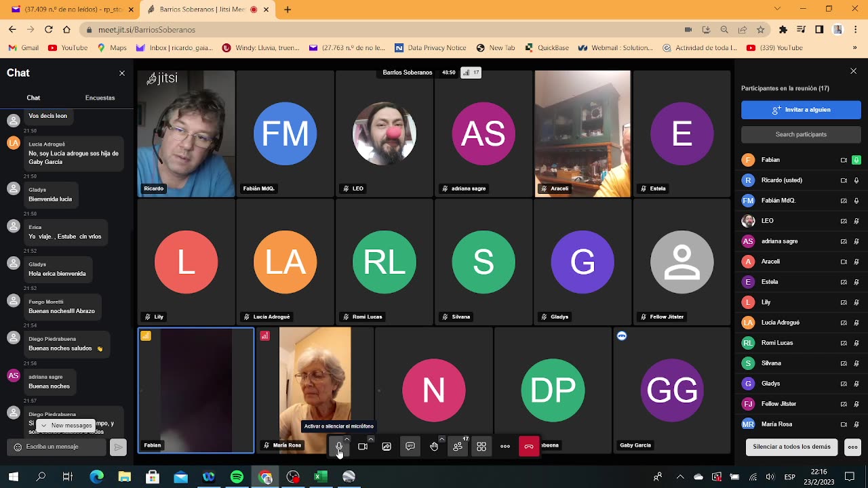
Task: Bookmark this page with the star icon
Action: [x=761, y=30]
